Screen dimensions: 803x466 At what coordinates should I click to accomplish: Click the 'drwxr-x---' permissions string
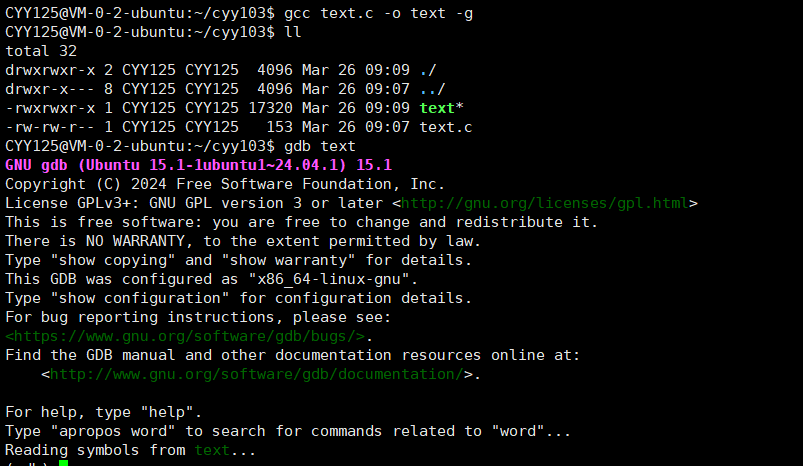50,89
